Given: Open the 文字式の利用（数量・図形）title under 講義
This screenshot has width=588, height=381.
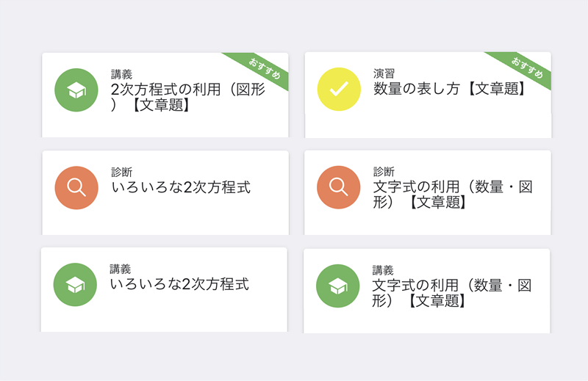Looking at the screenshot, I should [x=451, y=293].
